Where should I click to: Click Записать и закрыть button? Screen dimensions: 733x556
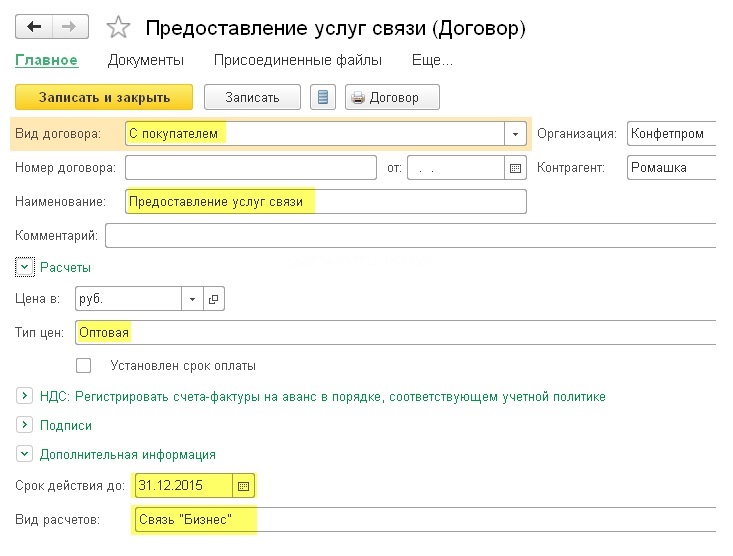coord(104,97)
